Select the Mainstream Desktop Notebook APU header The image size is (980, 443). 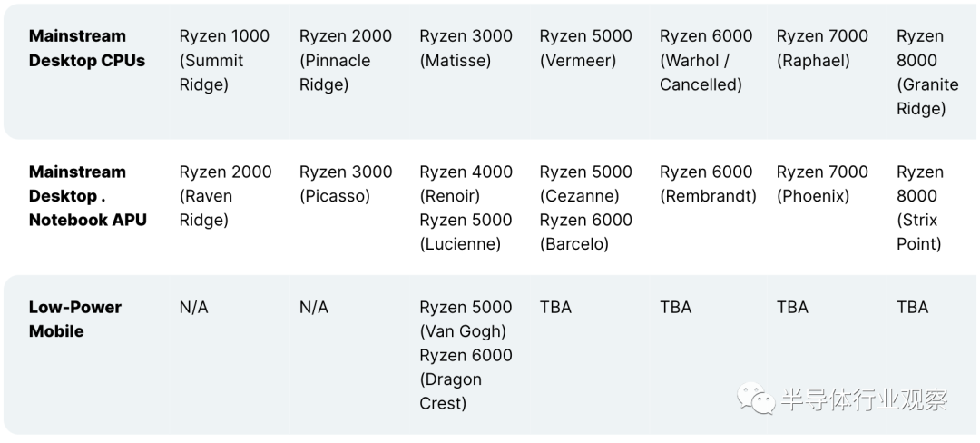(x=87, y=195)
